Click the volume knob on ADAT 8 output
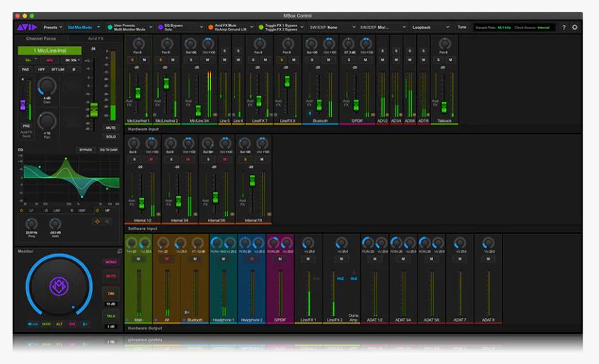The image size is (599, 364). click(488, 243)
